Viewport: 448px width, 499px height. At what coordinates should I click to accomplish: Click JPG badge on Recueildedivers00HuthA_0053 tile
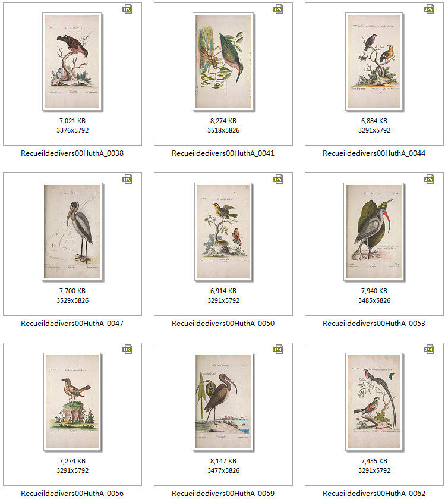point(429,179)
